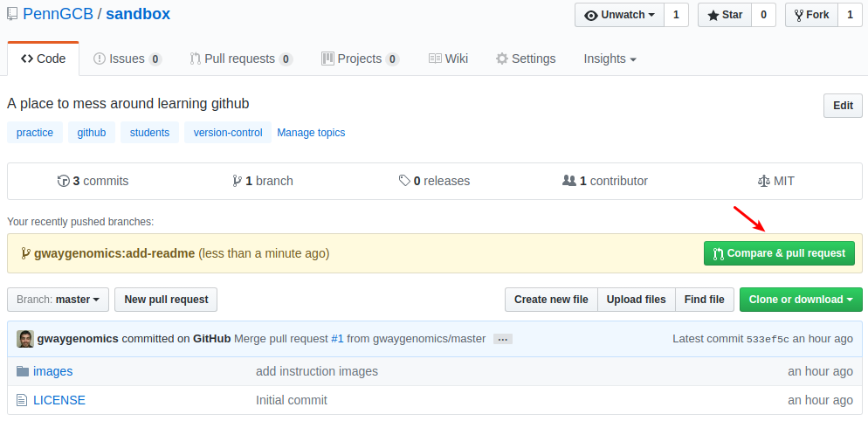This screenshot has width=868, height=421.
Task: Open 'Initial commit' commit message
Action: point(291,400)
